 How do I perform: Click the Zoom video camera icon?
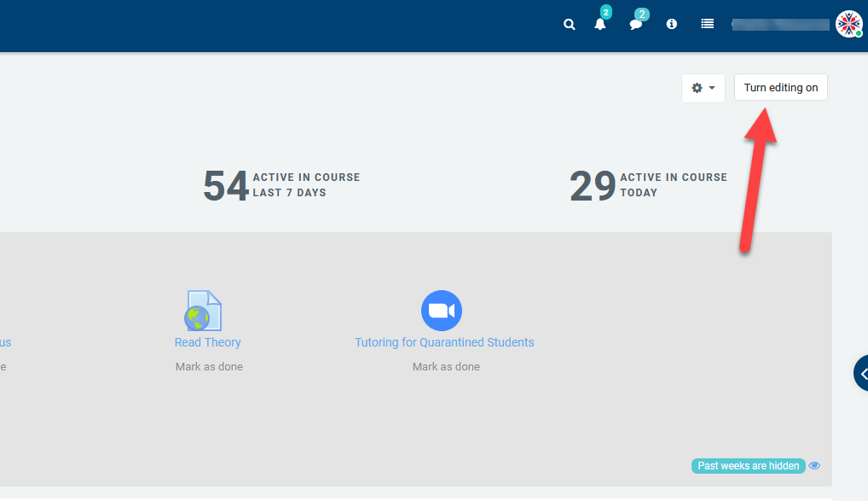(x=442, y=311)
